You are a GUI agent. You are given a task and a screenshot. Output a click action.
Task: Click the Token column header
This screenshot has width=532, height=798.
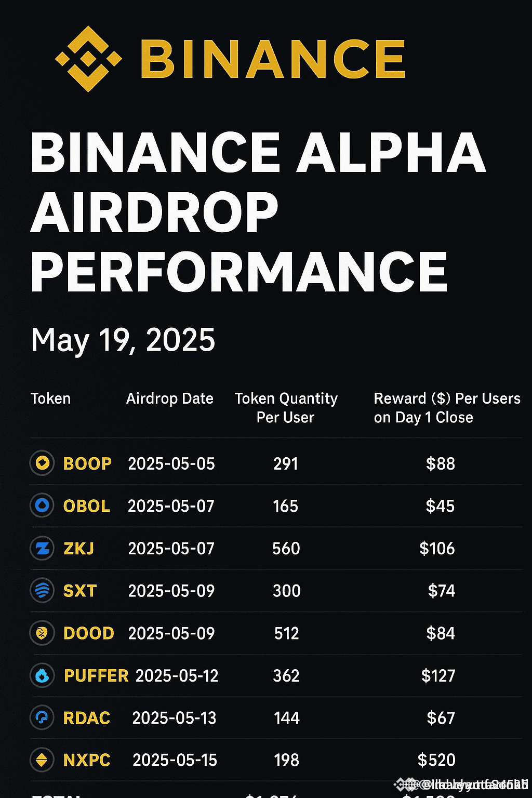[50, 398]
